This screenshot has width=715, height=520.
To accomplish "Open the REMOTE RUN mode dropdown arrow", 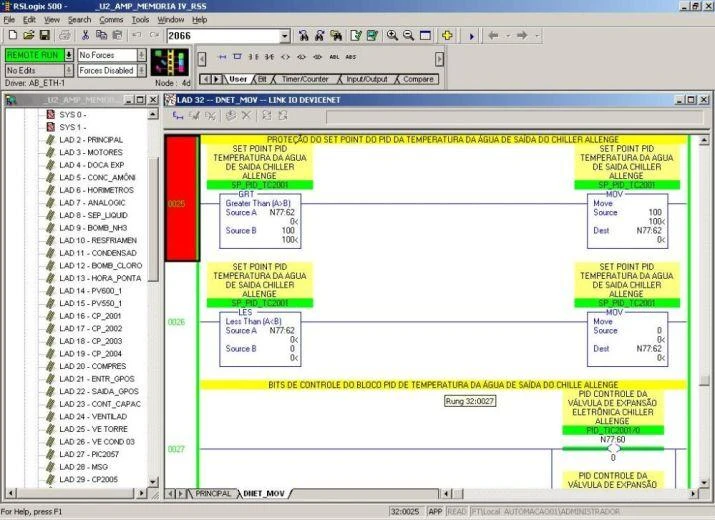I will 68,55.
